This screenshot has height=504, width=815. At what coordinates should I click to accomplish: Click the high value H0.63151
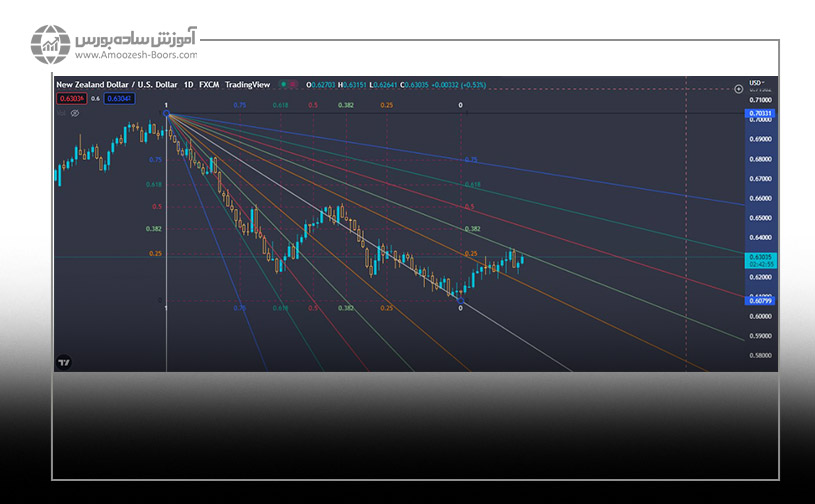point(352,85)
